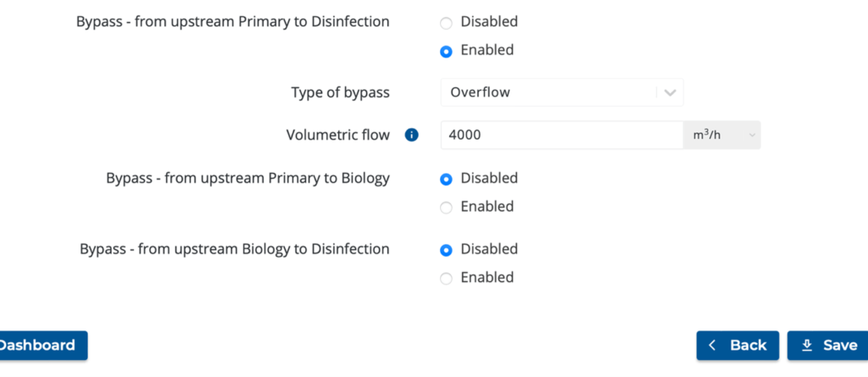Click the download icon on Save
This screenshot has height=377, width=868.
point(807,346)
